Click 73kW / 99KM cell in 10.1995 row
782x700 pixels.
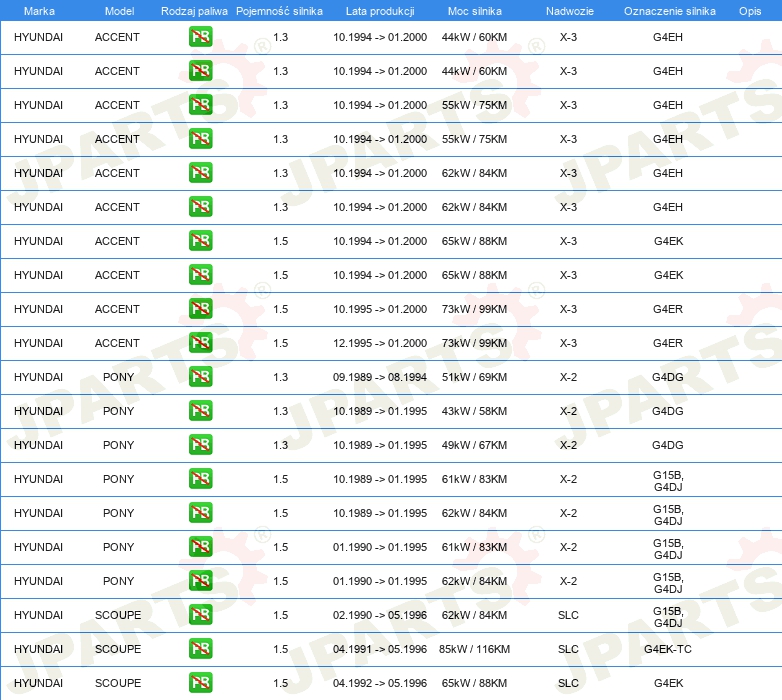click(x=474, y=309)
